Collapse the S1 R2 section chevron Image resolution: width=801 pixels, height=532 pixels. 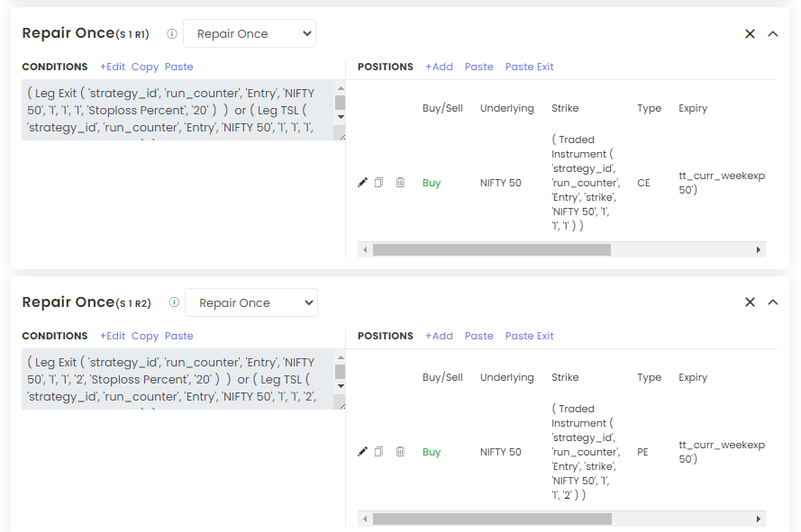[773, 302]
